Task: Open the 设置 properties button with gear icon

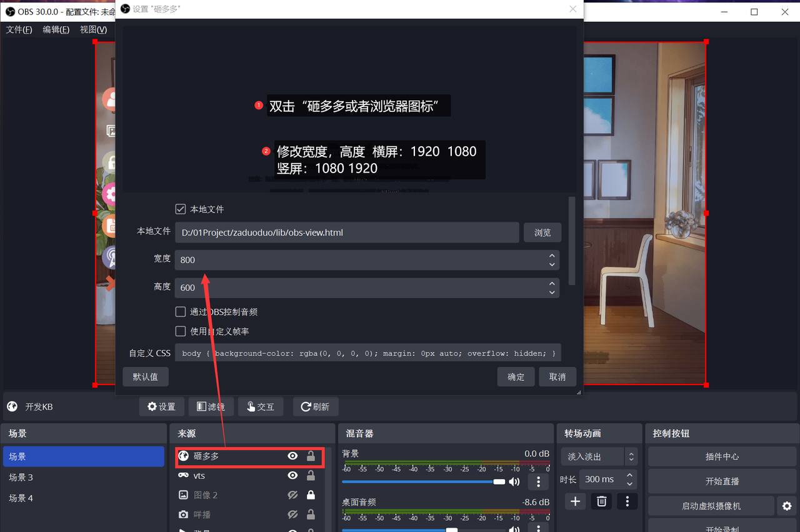Action: (161, 406)
